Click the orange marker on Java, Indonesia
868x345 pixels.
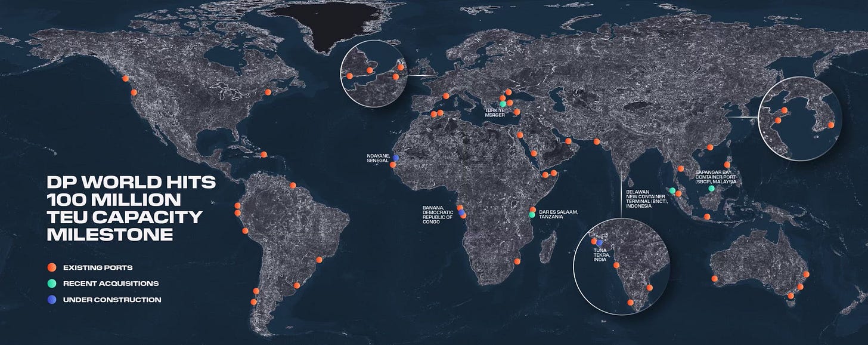706,217
